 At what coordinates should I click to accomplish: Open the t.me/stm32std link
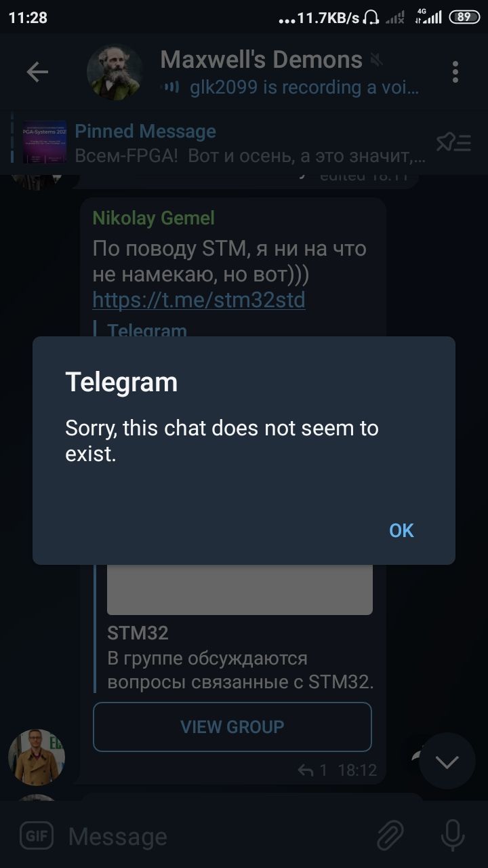[199, 299]
